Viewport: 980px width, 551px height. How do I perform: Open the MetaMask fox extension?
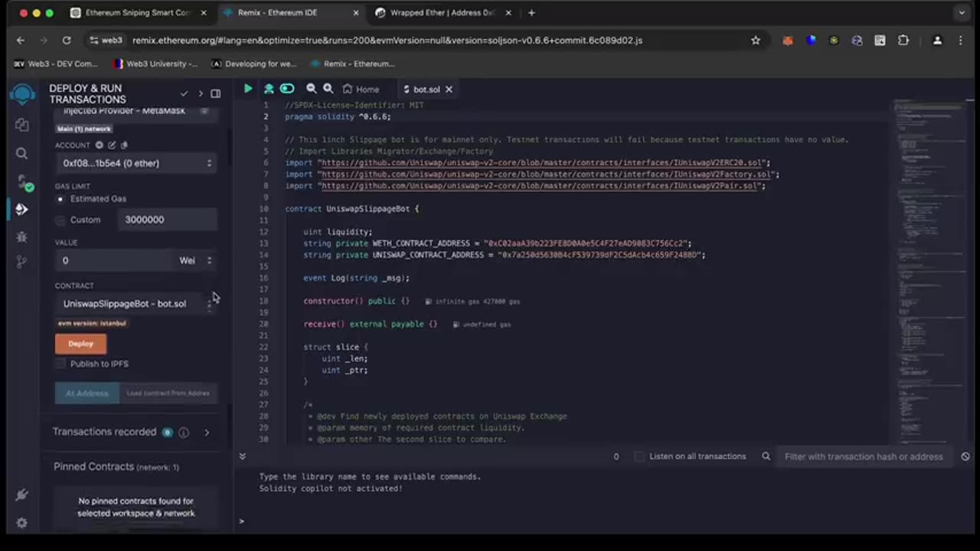[x=787, y=41]
